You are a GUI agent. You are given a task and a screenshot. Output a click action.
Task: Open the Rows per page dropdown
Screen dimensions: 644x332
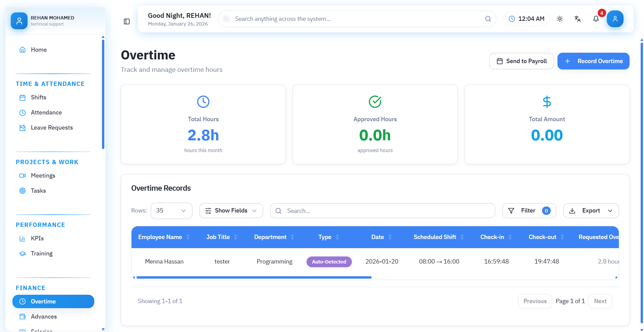[x=171, y=211]
